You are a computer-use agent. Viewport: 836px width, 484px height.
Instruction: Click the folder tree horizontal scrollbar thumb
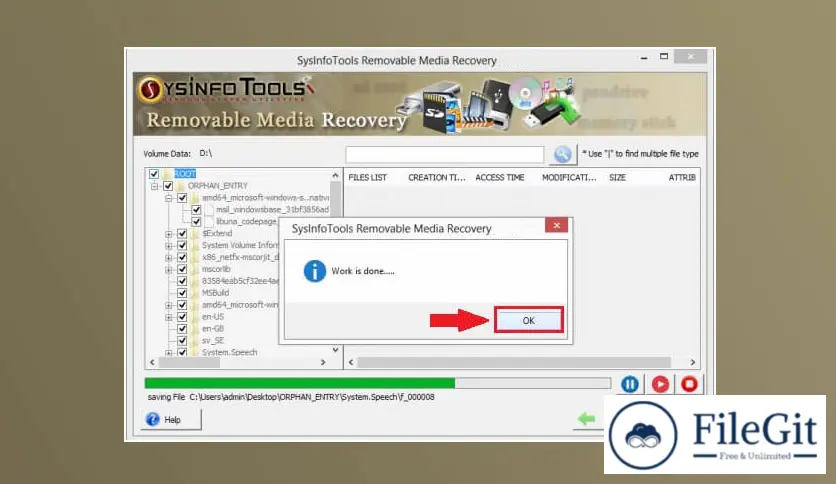(189, 362)
